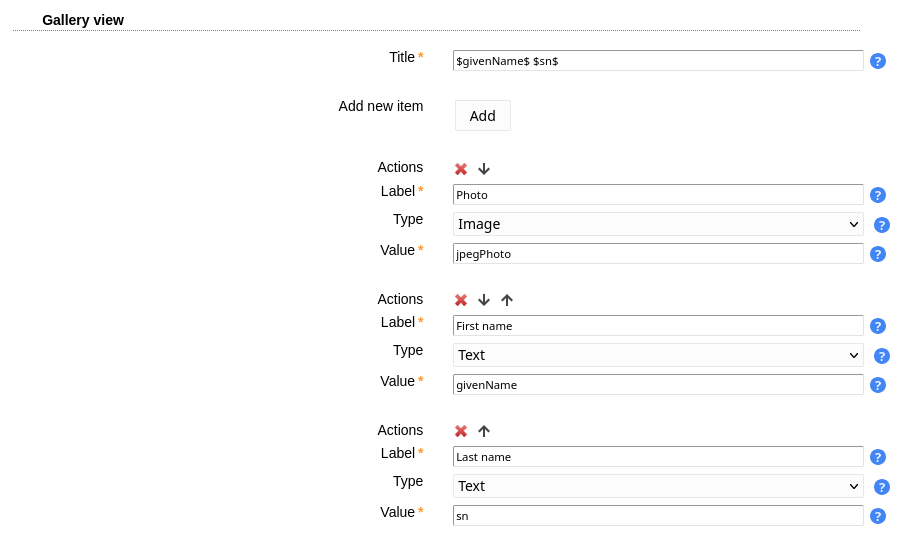920x547 pixels.
Task: Show help for the Photo label field
Action: pos(878,195)
